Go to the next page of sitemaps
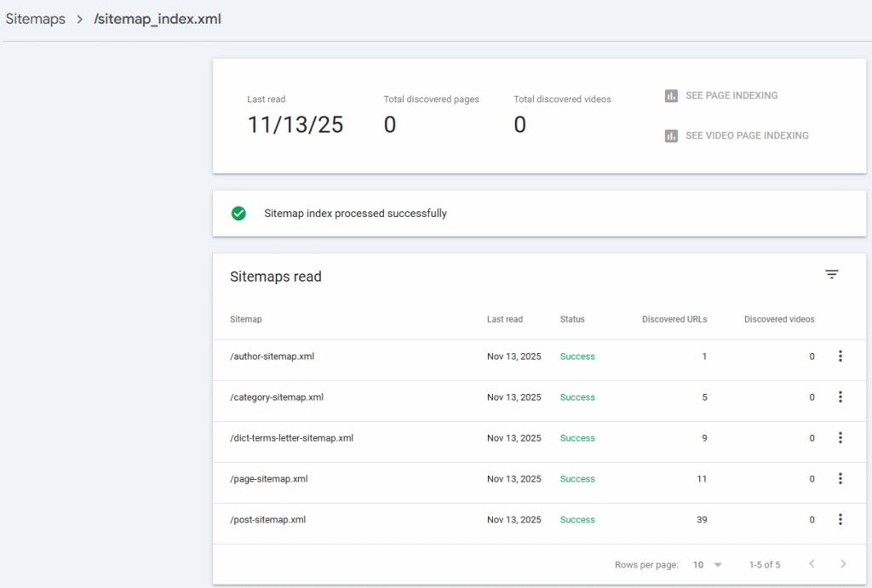This screenshot has height=588, width=872. point(843,564)
